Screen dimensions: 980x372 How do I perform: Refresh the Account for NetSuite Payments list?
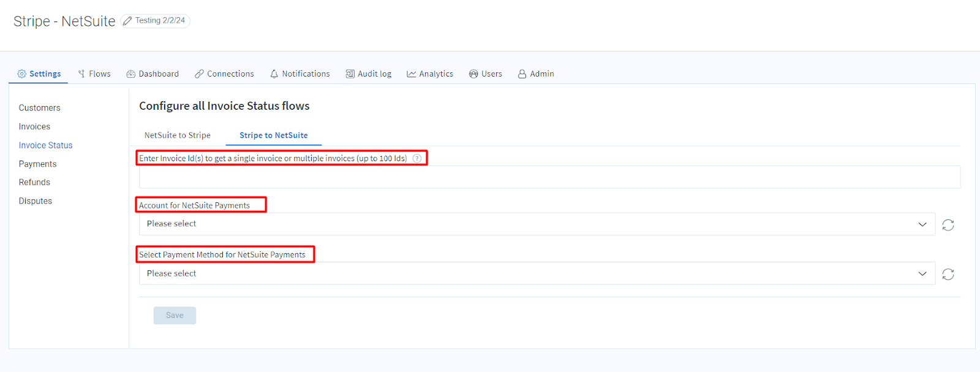click(x=948, y=225)
